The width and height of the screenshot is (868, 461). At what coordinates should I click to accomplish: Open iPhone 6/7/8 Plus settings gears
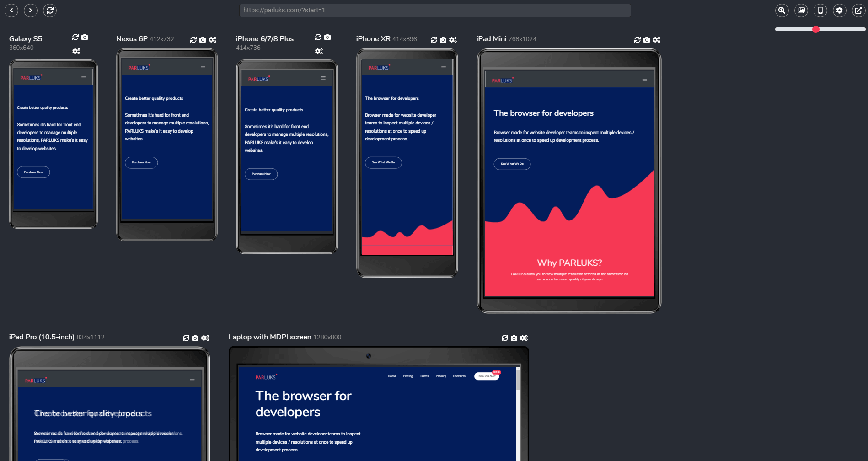click(319, 51)
